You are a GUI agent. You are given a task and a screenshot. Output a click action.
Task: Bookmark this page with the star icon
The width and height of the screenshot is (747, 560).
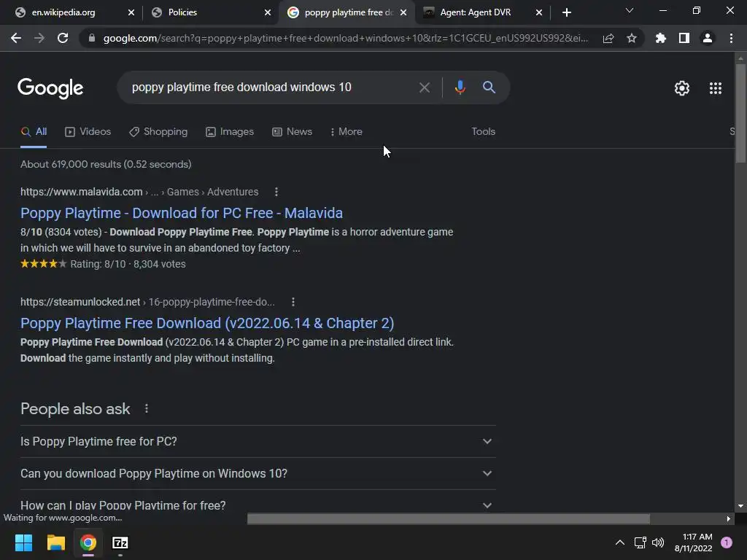[632, 38]
